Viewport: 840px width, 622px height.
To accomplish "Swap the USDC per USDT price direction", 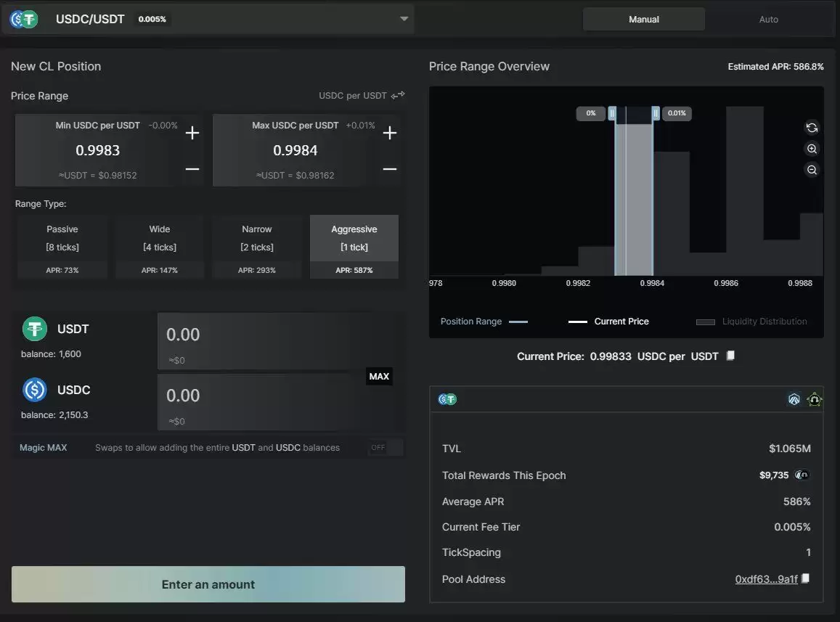I will click(x=398, y=95).
